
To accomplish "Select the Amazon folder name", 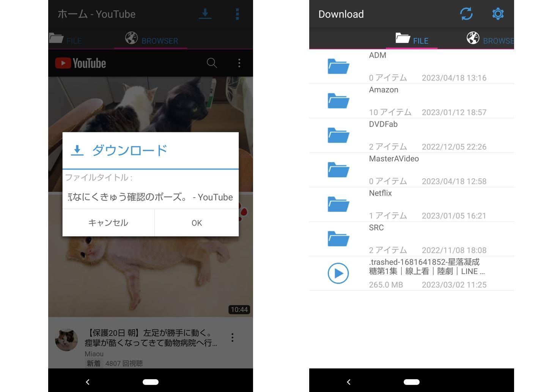I will pyautogui.click(x=384, y=90).
